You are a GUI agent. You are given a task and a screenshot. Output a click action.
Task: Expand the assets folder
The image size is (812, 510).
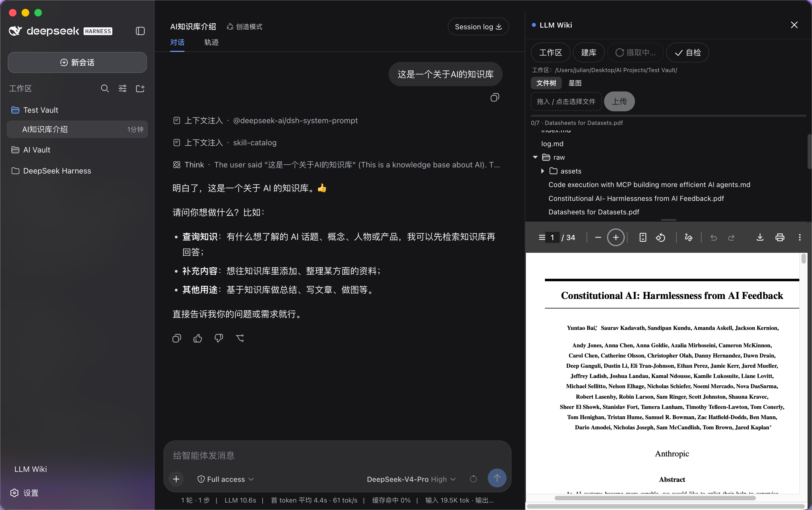(542, 171)
